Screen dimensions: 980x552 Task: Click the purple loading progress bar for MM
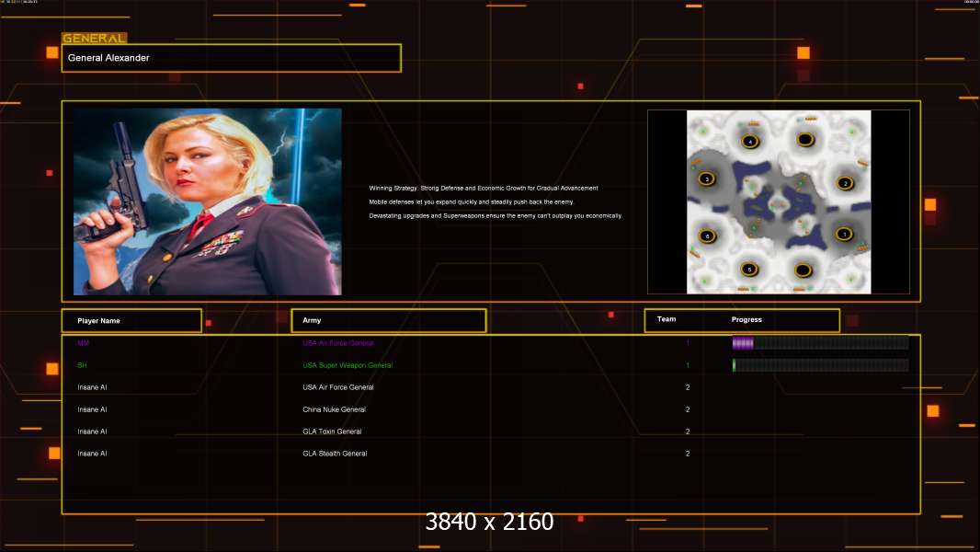(x=821, y=342)
